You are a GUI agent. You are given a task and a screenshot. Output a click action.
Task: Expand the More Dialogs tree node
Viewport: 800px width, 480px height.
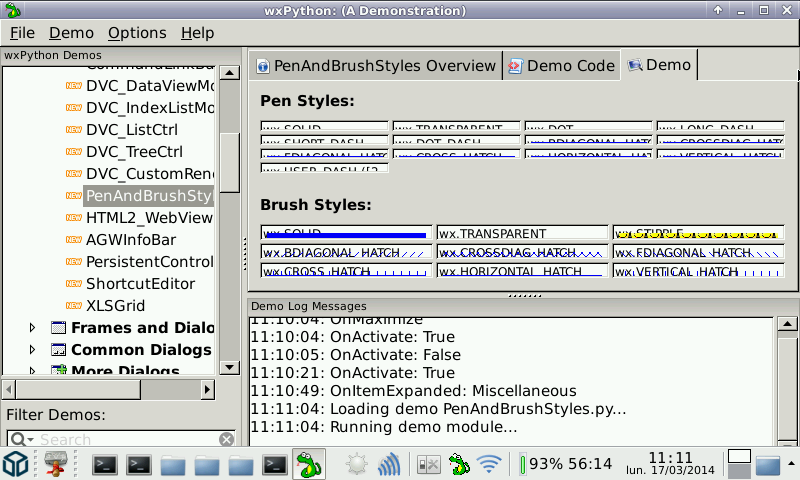tap(32, 370)
